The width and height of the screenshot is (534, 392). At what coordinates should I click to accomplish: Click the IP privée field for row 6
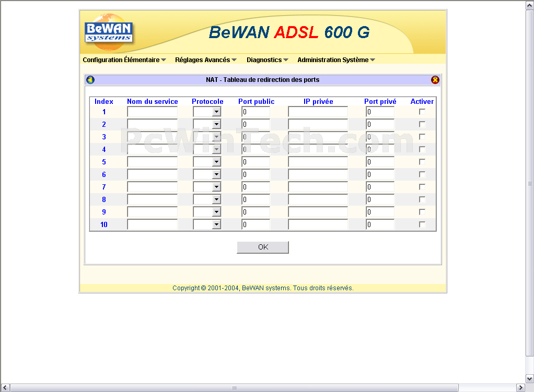click(x=318, y=174)
